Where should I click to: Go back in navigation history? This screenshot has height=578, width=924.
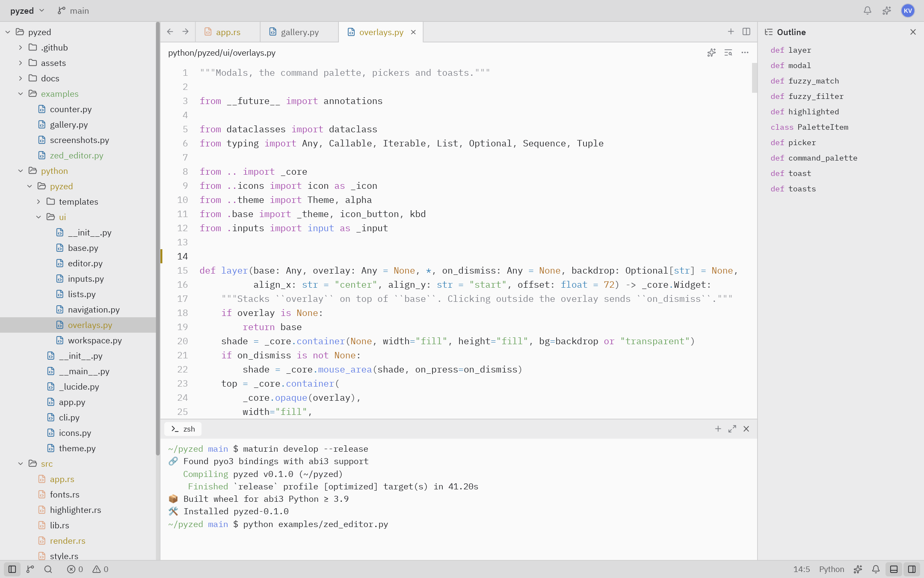pos(170,32)
